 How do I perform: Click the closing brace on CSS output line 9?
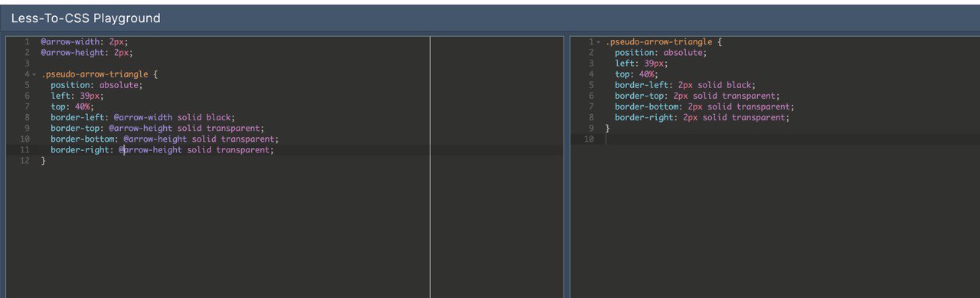pyautogui.click(x=607, y=128)
